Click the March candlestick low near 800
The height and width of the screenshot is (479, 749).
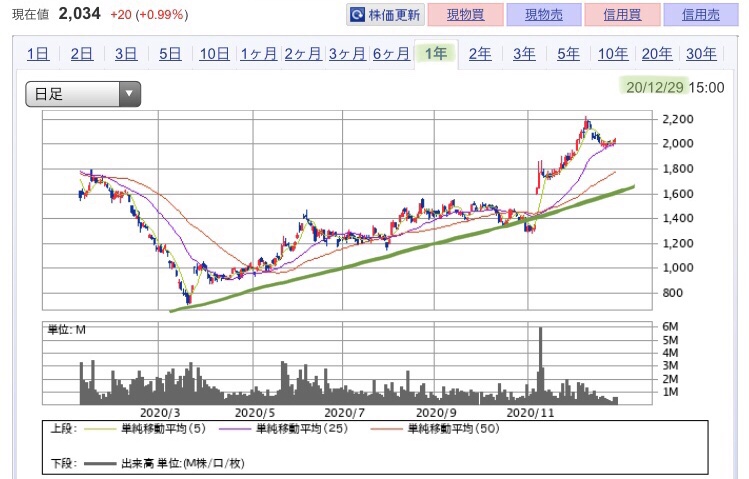coord(188,301)
